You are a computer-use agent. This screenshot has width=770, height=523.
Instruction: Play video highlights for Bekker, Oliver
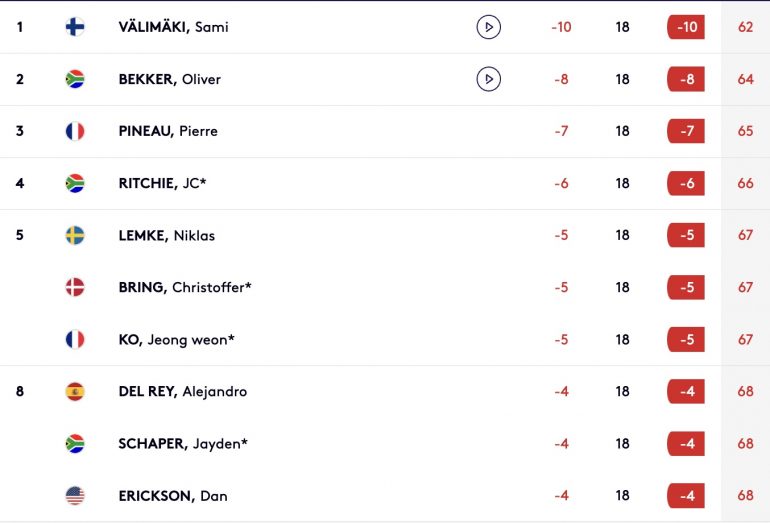[x=489, y=79]
